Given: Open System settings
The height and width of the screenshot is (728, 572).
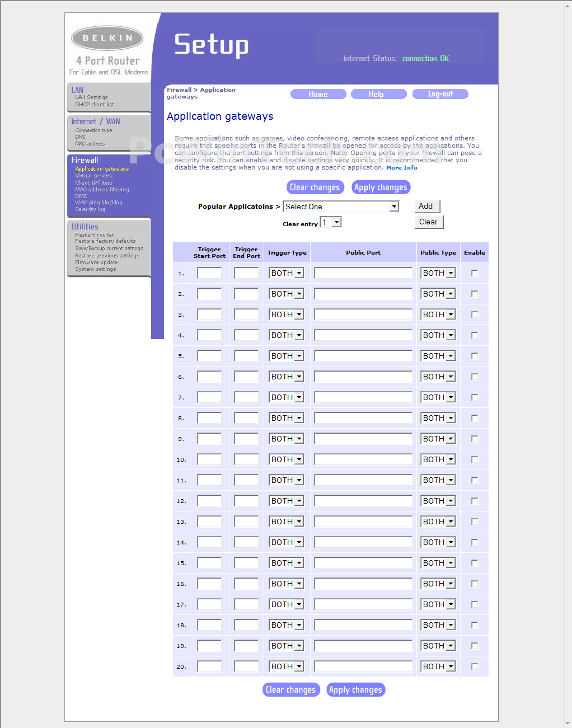Looking at the screenshot, I should click(96, 269).
